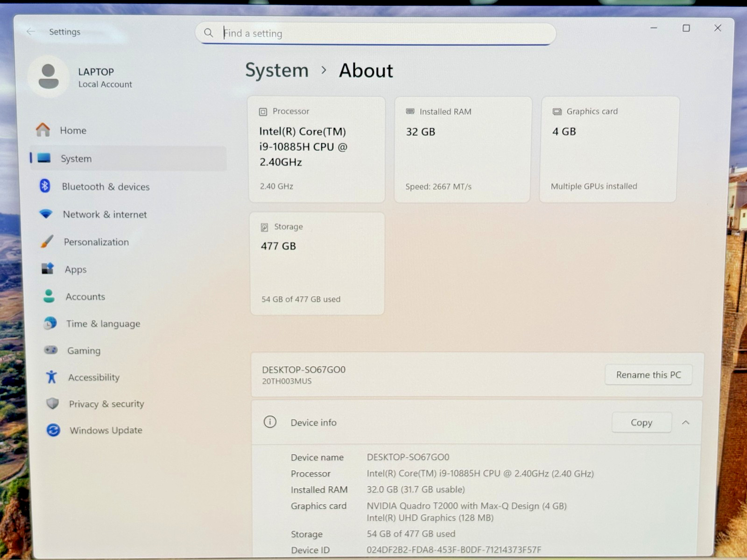Click the Time & language globe icon
747x560 pixels.
[50, 323]
